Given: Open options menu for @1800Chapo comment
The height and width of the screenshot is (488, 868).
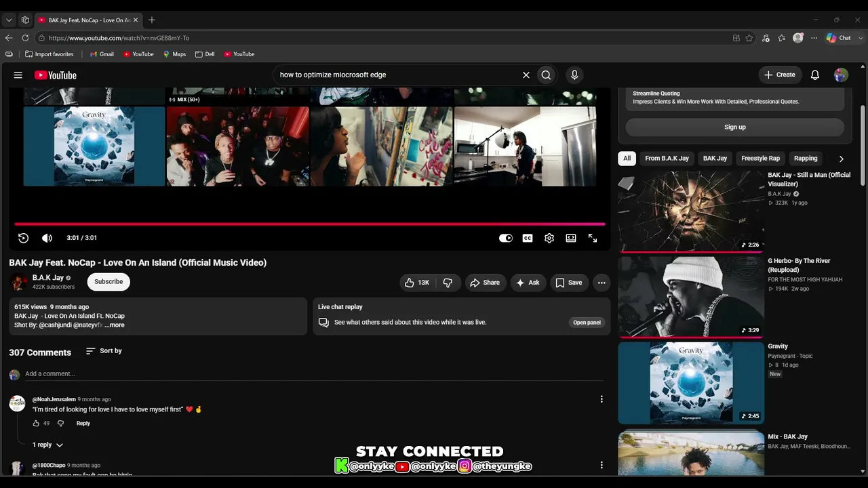Looking at the screenshot, I should pyautogui.click(x=601, y=465).
